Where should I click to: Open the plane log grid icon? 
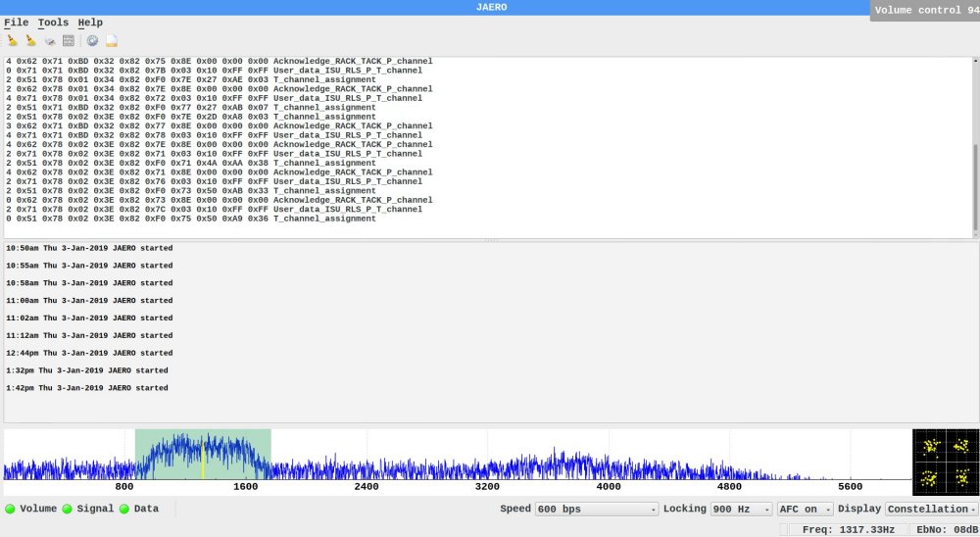[x=69, y=41]
